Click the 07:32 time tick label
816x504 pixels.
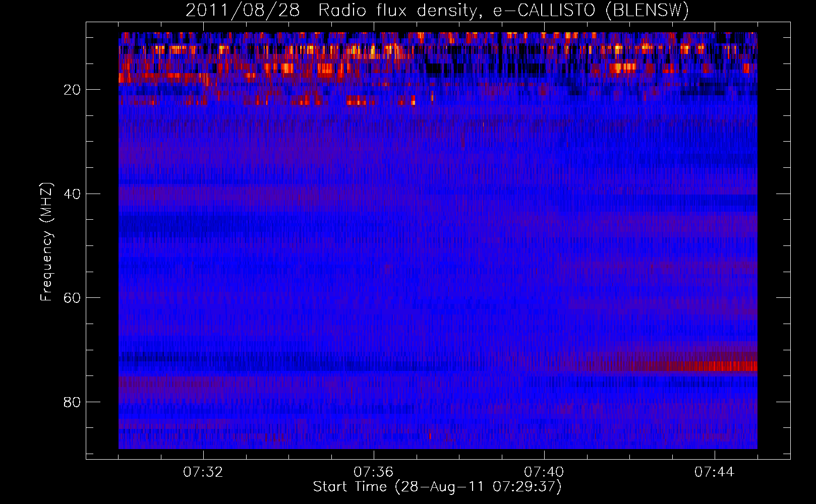point(203,472)
